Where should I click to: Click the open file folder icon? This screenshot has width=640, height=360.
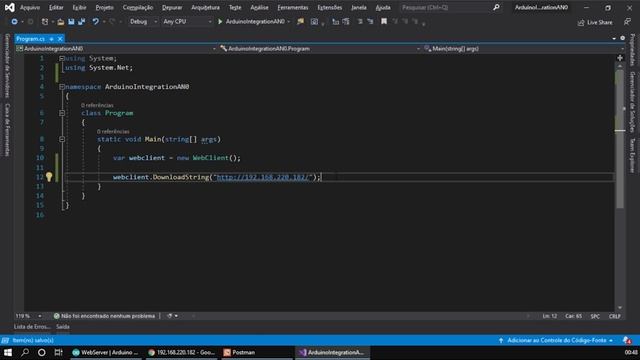click(60, 22)
